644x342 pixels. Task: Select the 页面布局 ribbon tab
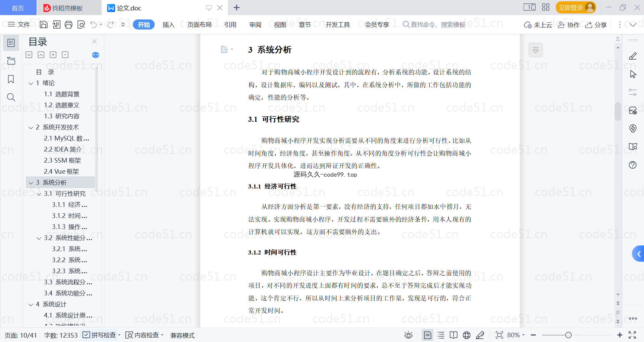[199, 24]
